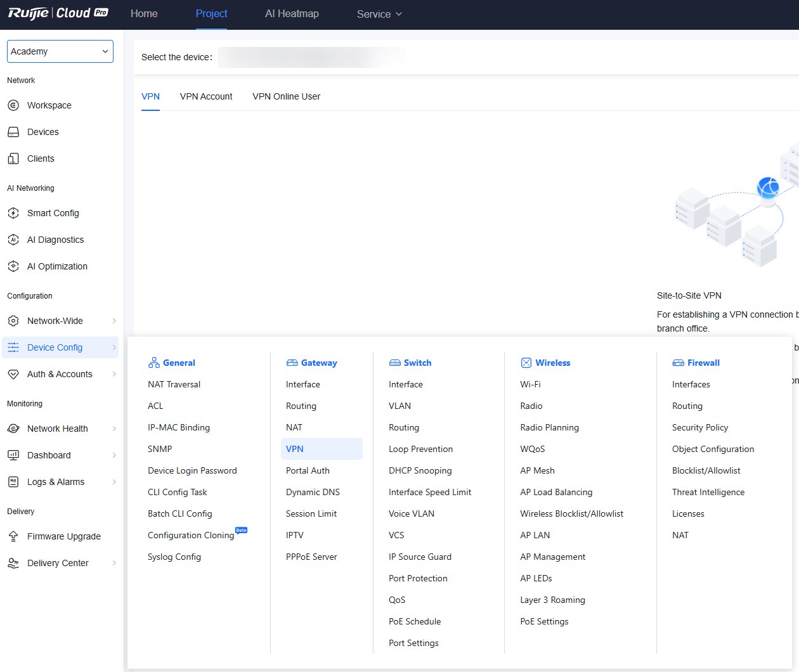Click the Beta badge on Configuration Cloning

coord(241,530)
